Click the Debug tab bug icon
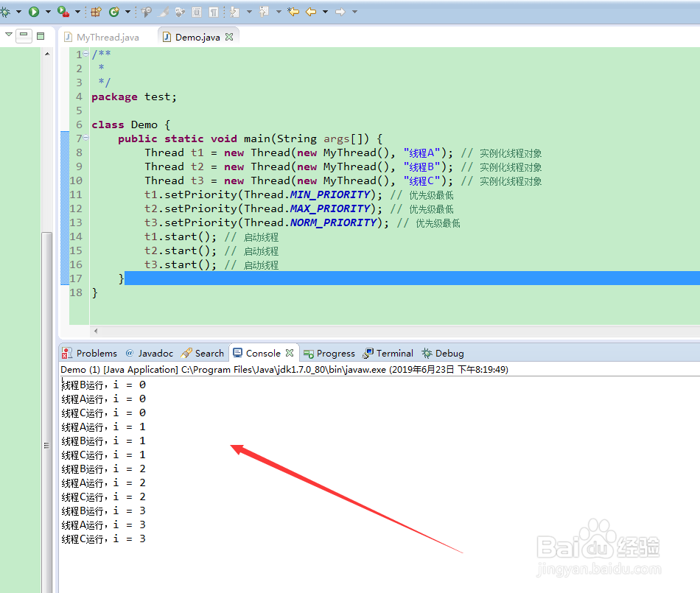 (x=427, y=354)
